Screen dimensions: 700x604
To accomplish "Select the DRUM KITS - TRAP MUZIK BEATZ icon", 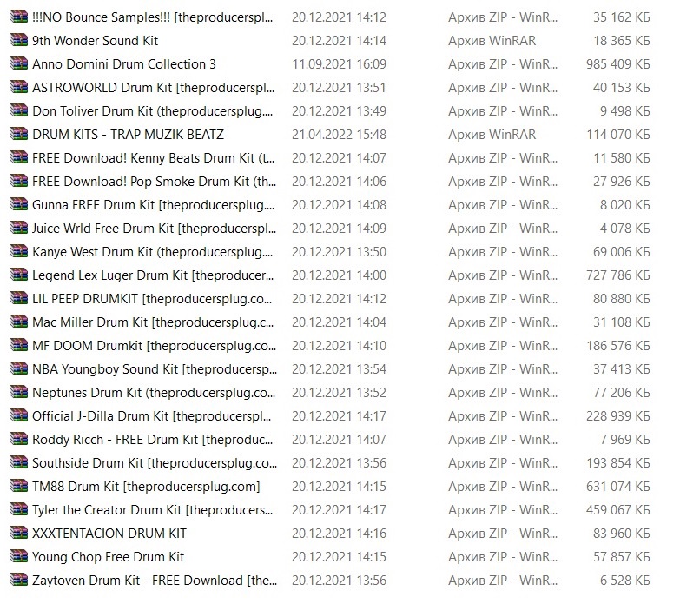I will click(x=19, y=134).
